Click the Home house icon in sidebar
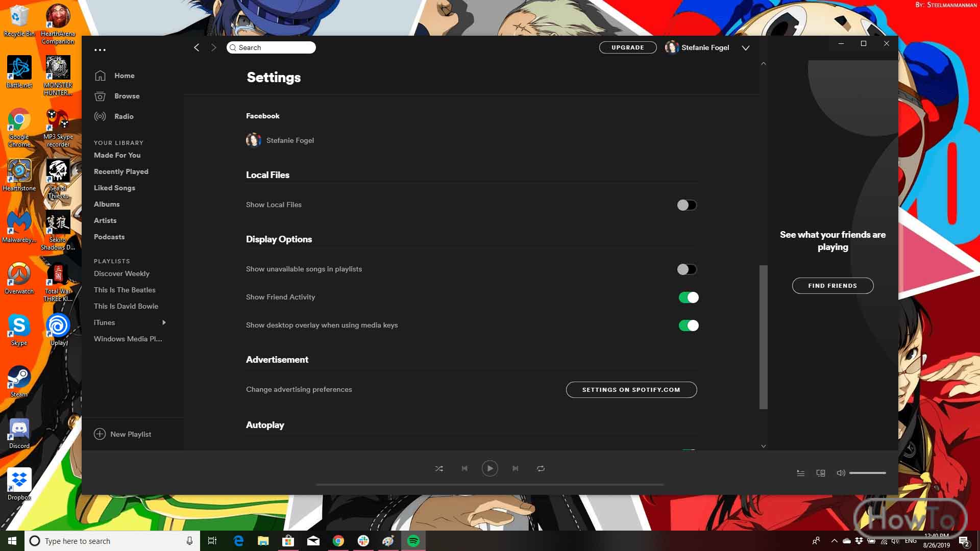 (x=100, y=76)
